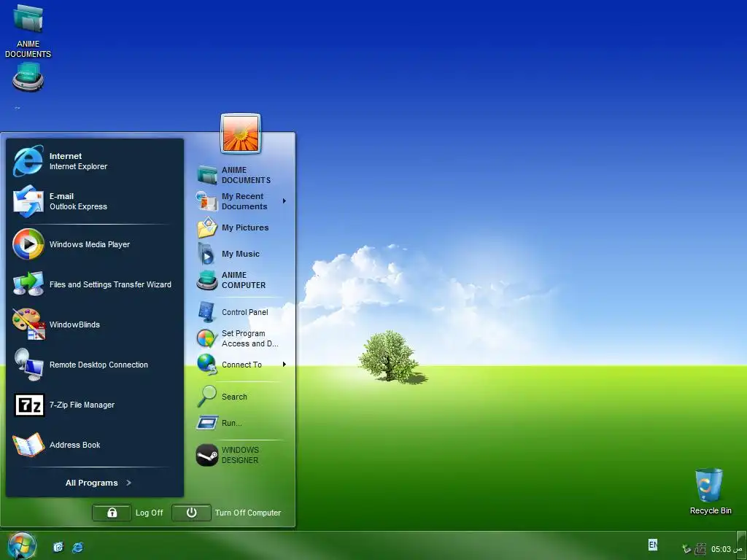Expand the All Programs list
Image resolution: width=747 pixels, height=560 pixels.
point(98,483)
